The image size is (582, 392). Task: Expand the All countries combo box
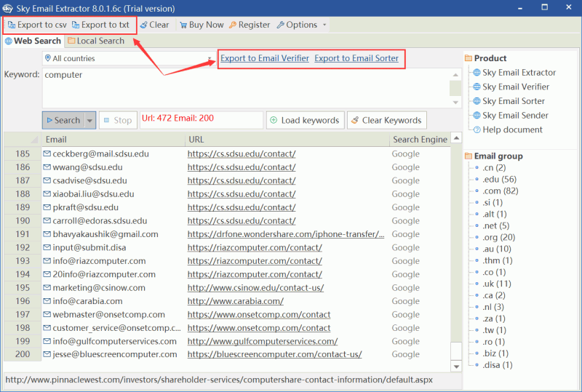210,58
